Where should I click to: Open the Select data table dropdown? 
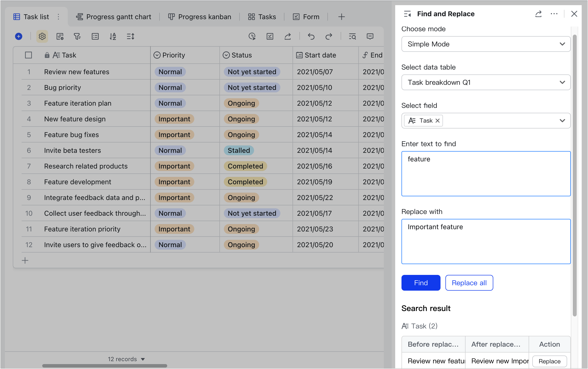(486, 82)
